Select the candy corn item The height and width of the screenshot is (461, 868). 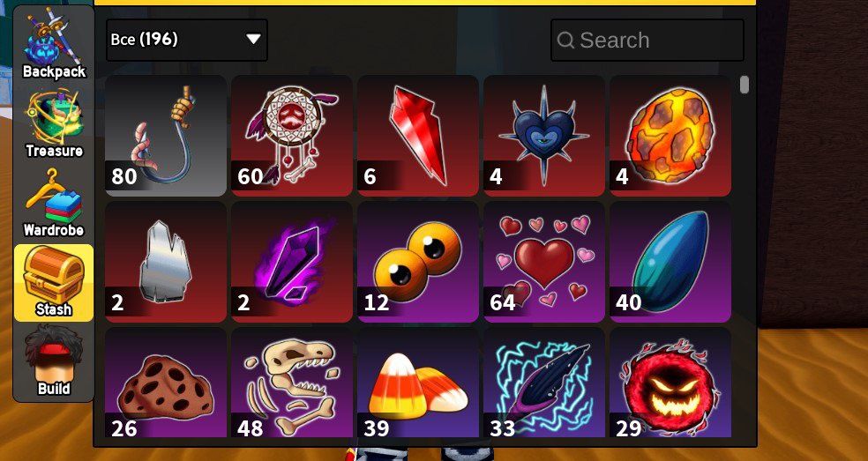click(418, 383)
